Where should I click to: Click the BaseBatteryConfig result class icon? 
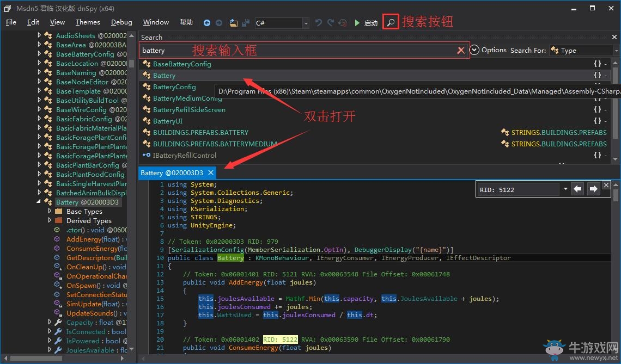(x=147, y=64)
